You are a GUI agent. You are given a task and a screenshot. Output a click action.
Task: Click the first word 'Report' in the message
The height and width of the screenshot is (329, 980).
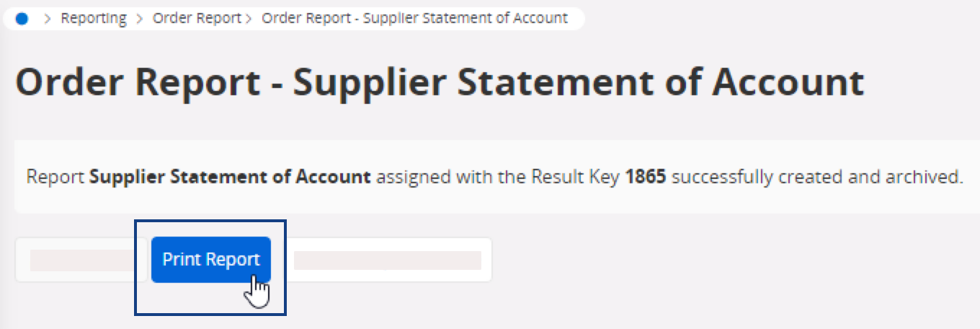(x=55, y=177)
